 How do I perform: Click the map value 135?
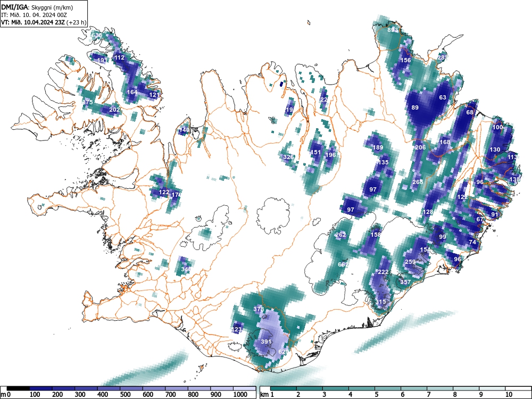click(383, 162)
